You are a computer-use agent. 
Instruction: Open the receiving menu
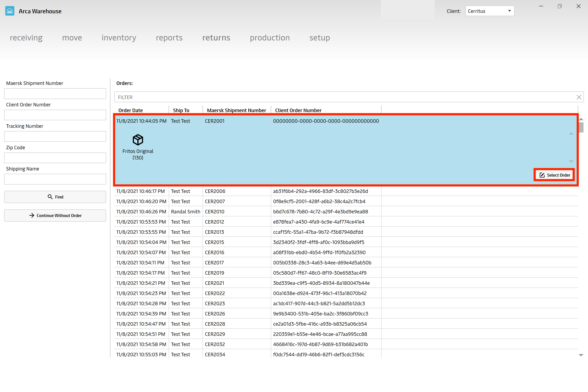[x=26, y=38]
